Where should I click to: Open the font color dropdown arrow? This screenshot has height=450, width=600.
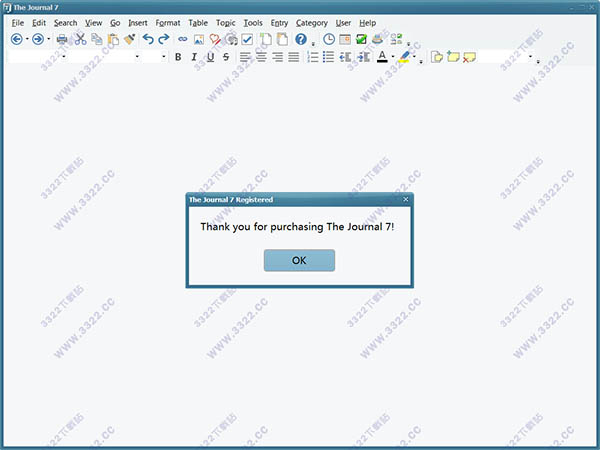393,57
